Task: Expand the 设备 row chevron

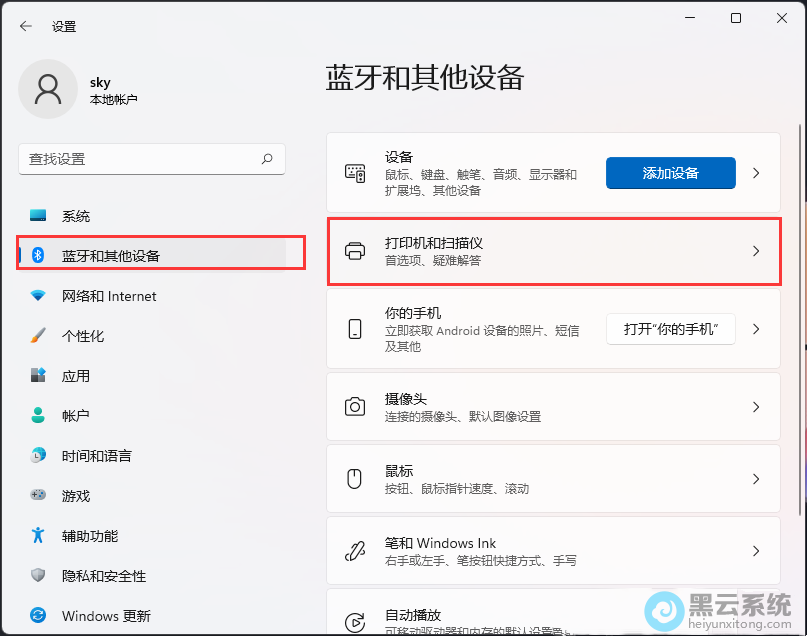Action: click(756, 173)
